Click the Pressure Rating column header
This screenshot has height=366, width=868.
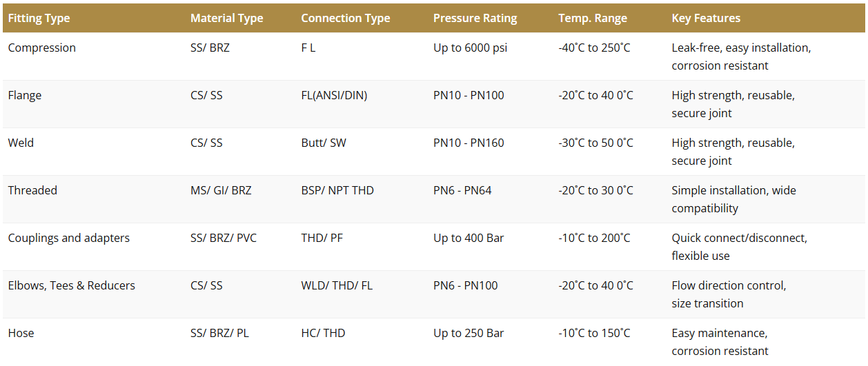(x=475, y=18)
